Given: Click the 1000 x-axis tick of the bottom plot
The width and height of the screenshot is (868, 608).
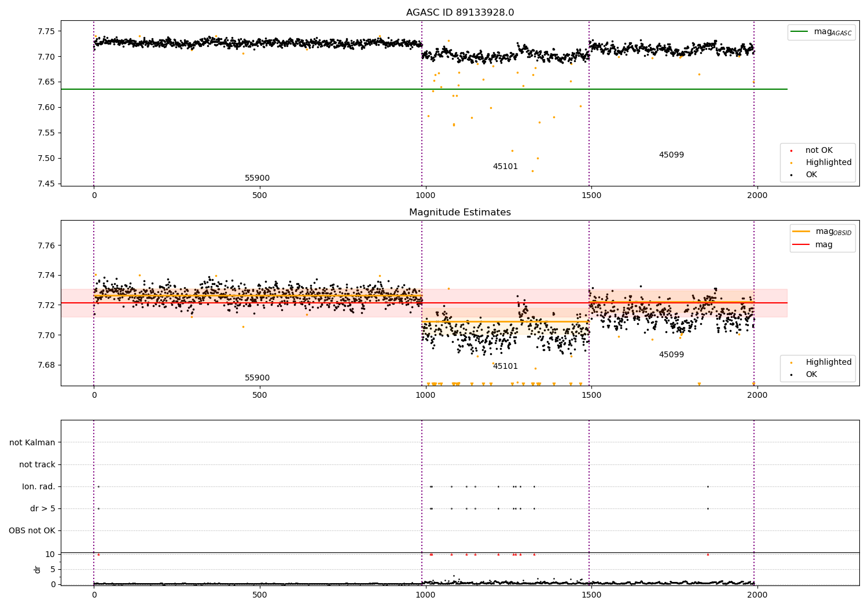Looking at the screenshot, I should click(425, 595).
